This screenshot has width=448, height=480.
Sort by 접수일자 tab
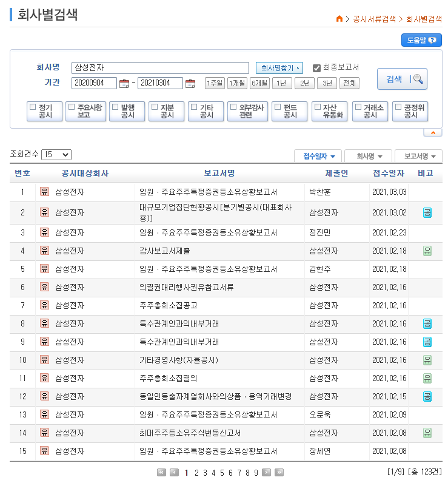pyautogui.click(x=319, y=156)
